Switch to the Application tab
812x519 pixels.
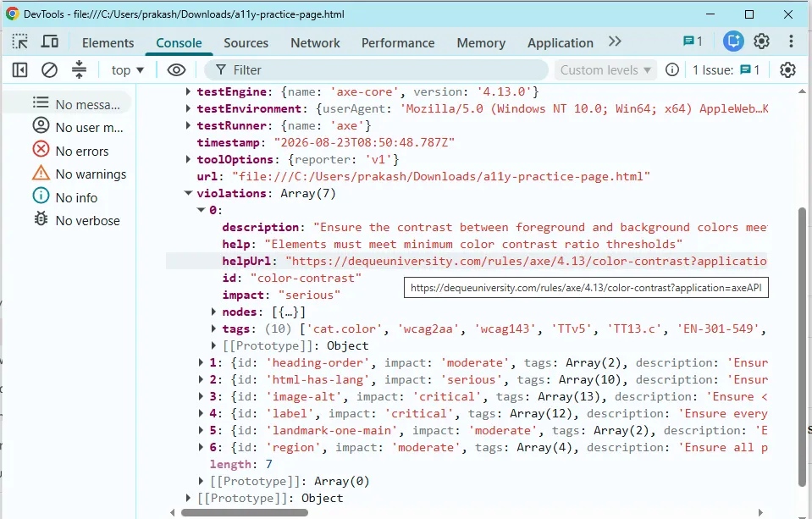click(561, 43)
